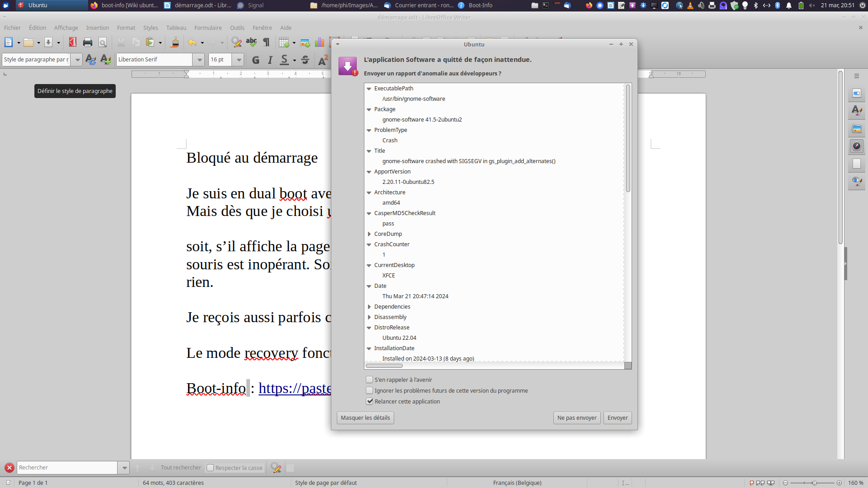Toggle formatting marks pilcrow icon
The width and height of the screenshot is (868, 488).
266,42
